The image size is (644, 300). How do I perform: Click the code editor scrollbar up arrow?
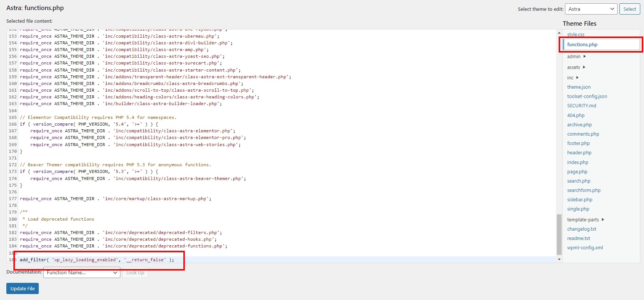pos(559,33)
